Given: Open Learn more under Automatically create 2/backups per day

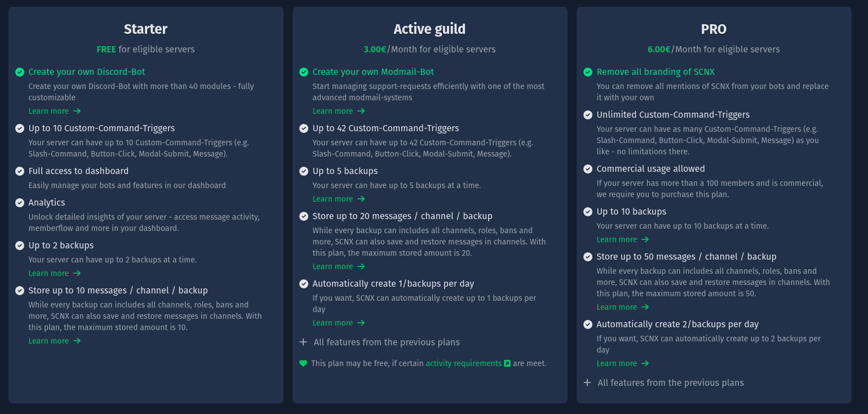Looking at the screenshot, I should point(623,363).
